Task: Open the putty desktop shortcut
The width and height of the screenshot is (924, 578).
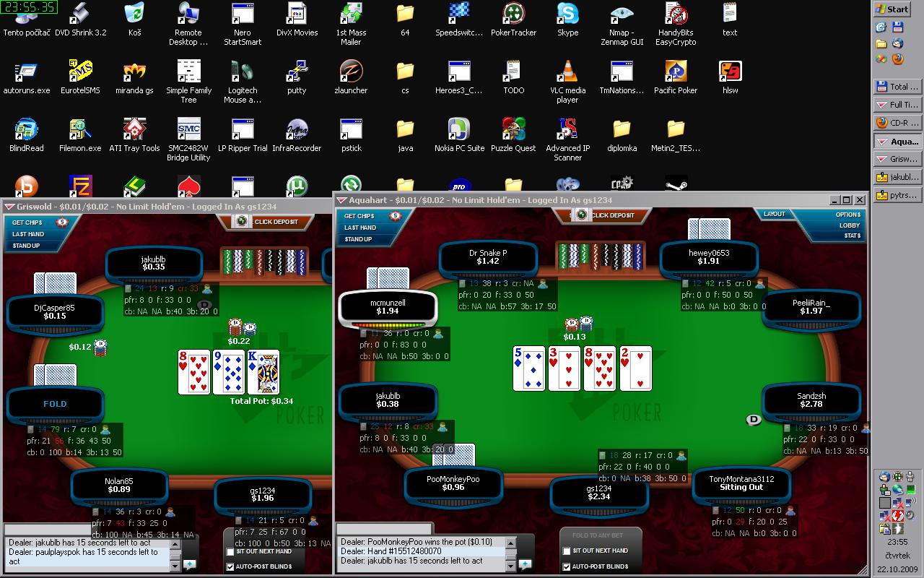Action: coord(297,77)
